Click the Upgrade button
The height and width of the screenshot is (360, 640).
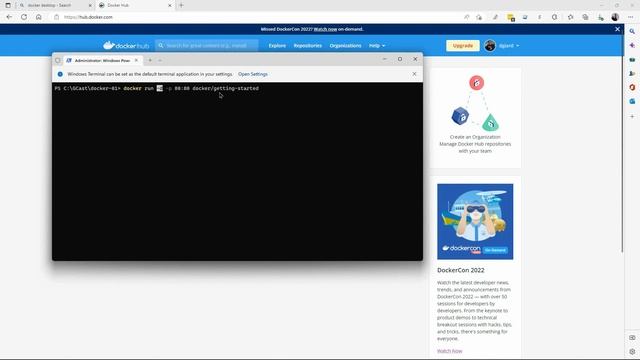[x=463, y=46]
